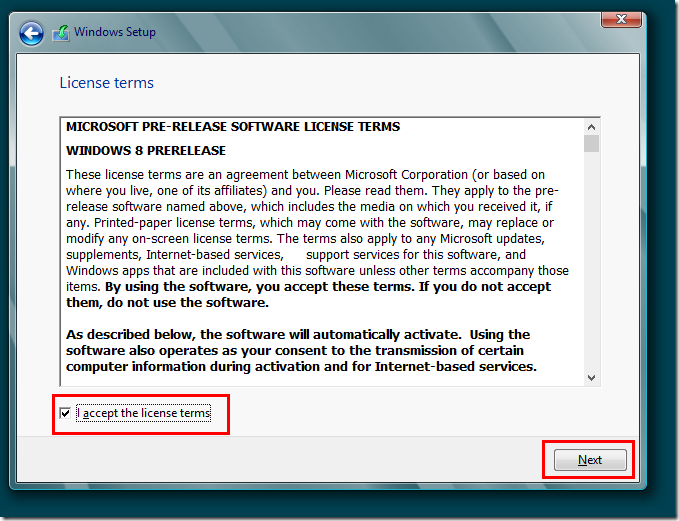Click the "As described below" bold paragraph
Screen dimensions: 679x521
pos(301,350)
